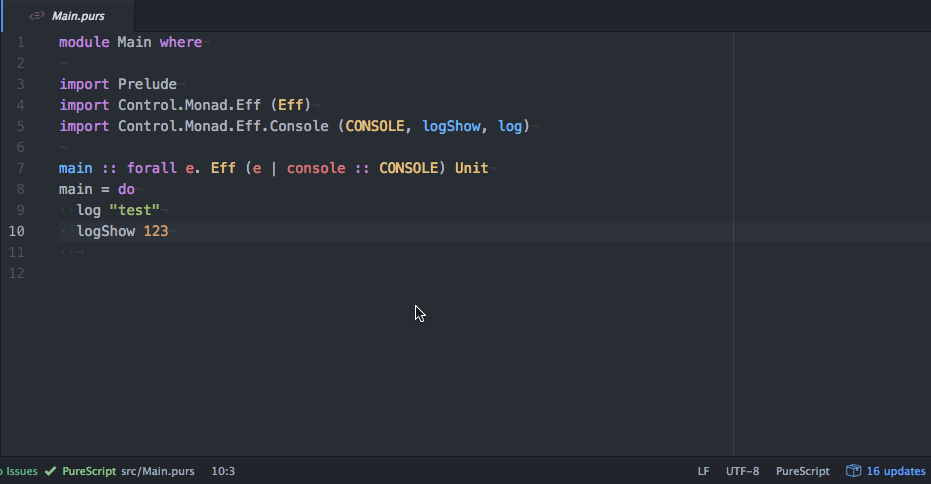Switch to the Main.purs tab
This screenshot has height=484, width=931.
coord(78,16)
